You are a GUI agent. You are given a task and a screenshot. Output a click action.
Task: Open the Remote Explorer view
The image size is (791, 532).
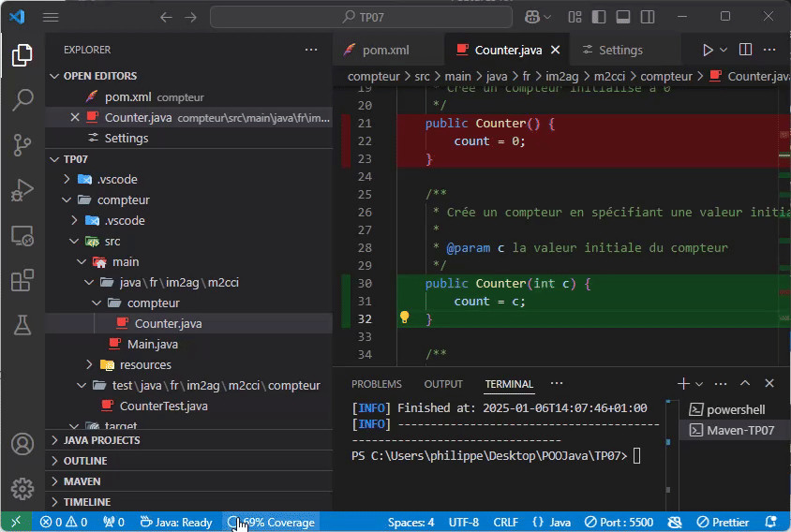click(22, 235)
